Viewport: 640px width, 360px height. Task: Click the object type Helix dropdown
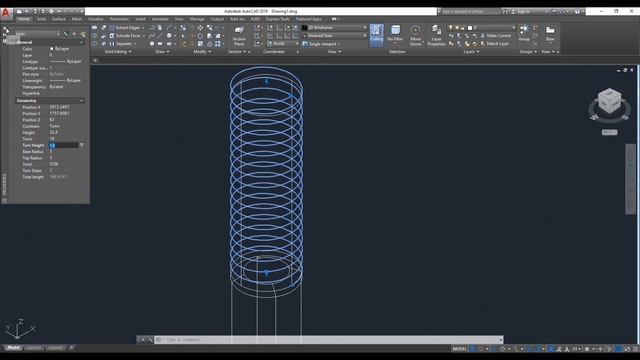[38, 33]
